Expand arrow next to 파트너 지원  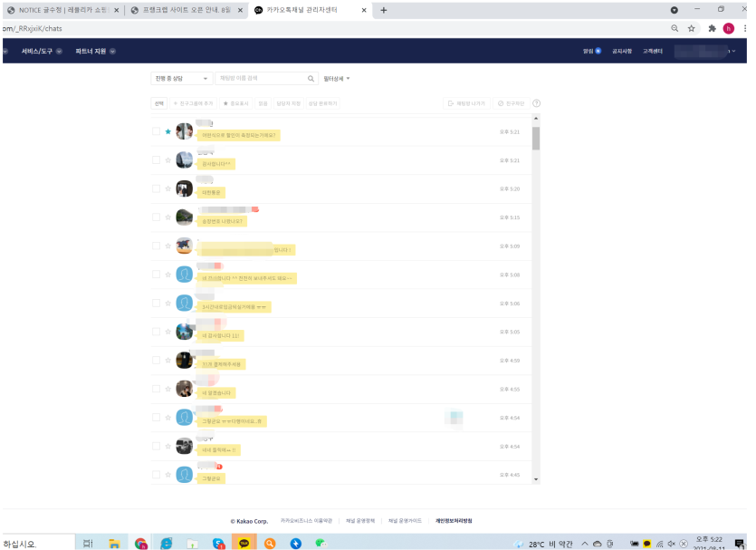click(x=112, y=51)
